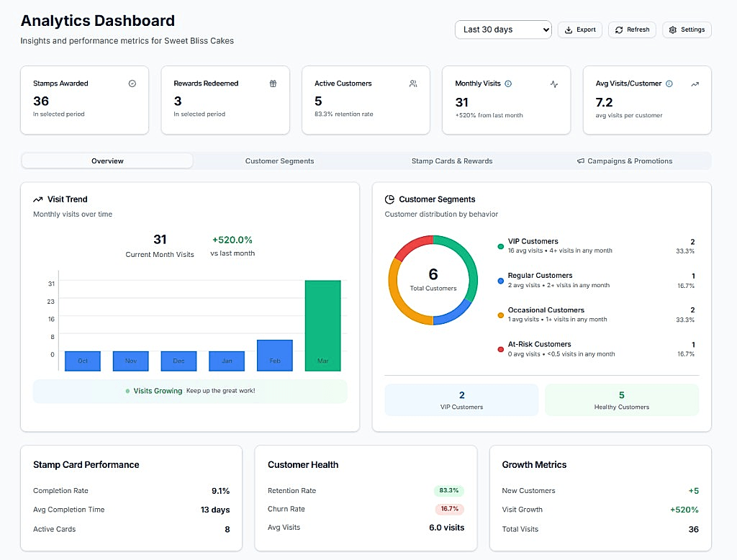Click the blue Regular Customers legend dot
The width and height of the screenshot is (737, 560).
(501, 281)
